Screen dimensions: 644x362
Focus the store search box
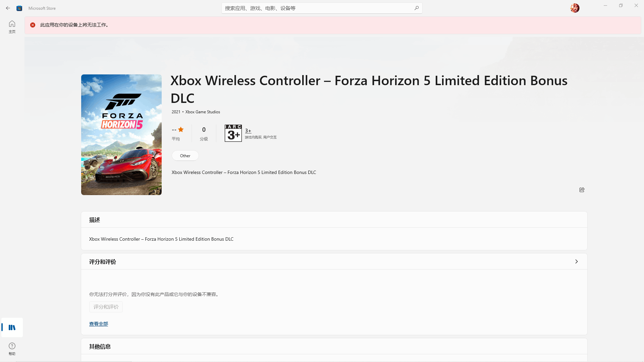[x=322, y=8]
